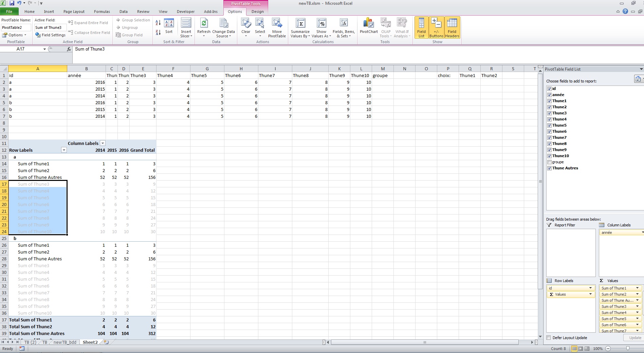
Task: Uncheck the Thune6 field checkbox
Action: 549,131
